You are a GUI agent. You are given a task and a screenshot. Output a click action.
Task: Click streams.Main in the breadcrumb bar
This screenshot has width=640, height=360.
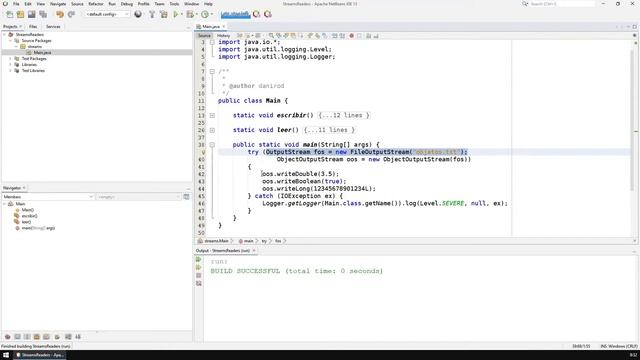(216, 241)
